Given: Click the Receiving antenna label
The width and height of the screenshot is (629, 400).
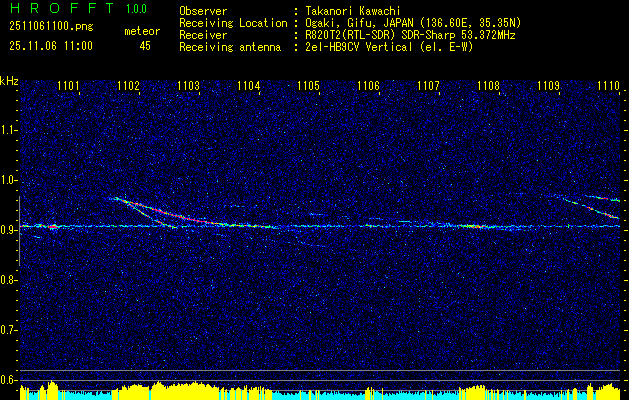Looking at the screenshot, I should coord(230,47).
